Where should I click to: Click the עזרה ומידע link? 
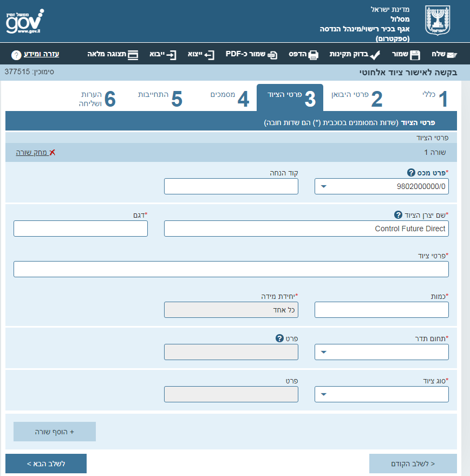[x=41, y=54]
